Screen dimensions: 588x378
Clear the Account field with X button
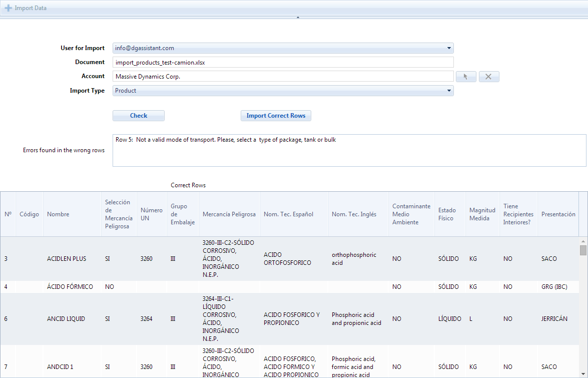pos(488,77)
